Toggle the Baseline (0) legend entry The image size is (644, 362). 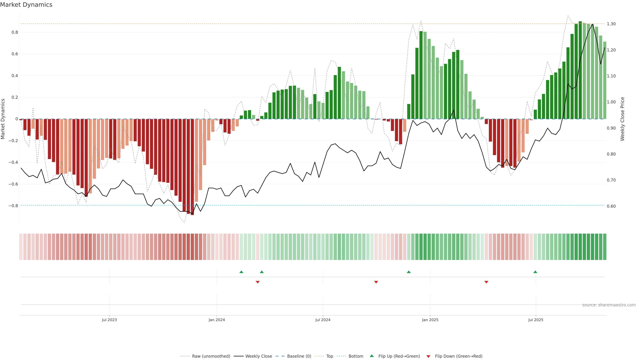(299, 356)
